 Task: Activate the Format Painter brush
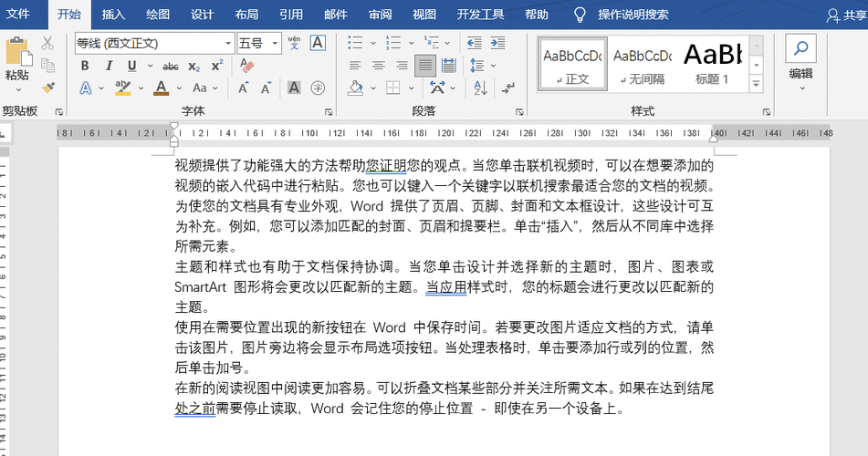click(x=47, y=88)
